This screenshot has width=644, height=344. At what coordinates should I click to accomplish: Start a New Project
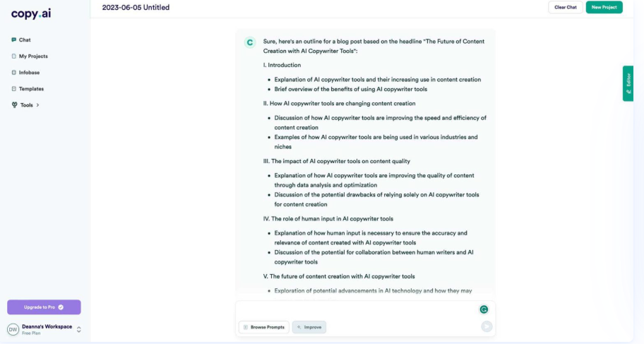604,7
